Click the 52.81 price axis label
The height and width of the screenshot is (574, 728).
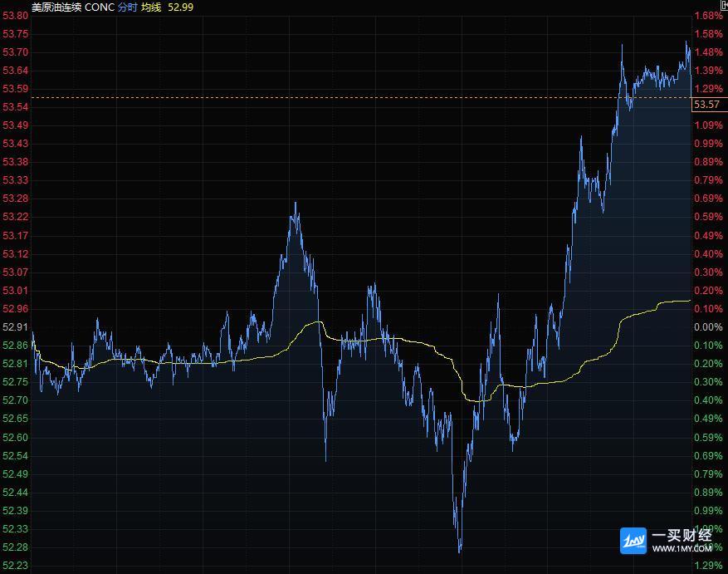coord(15,364)
